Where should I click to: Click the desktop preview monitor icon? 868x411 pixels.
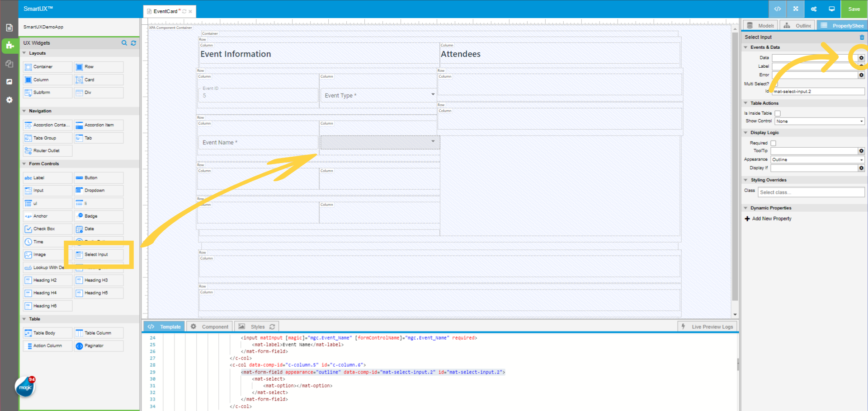click(x=832, y=9)
